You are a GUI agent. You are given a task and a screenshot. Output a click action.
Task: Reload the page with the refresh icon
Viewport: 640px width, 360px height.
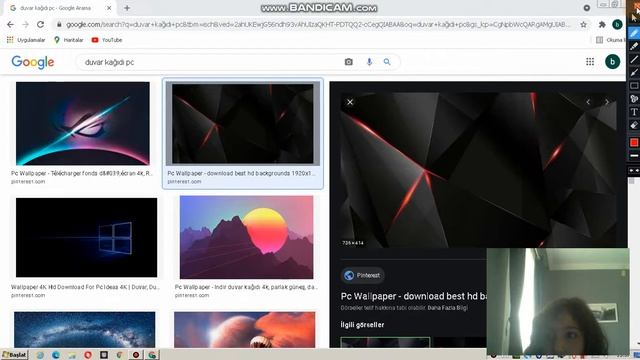pos(40,24)
